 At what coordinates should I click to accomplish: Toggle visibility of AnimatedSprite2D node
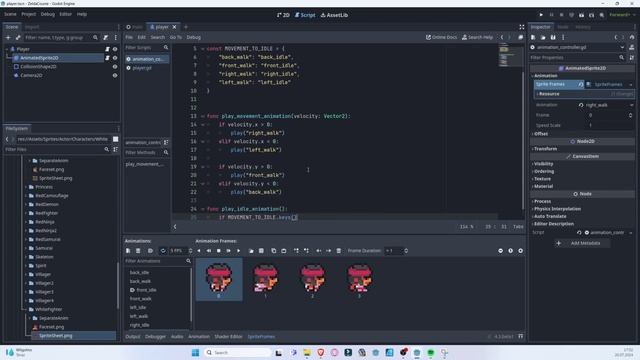pyautogui.click(x=115, y=58)
